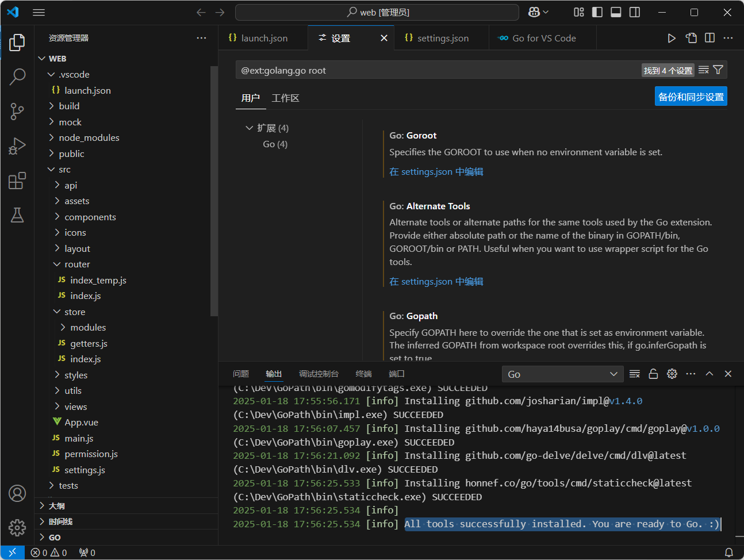Expand the 大纲 outline section
Image resolution: width=744 pixels, height=560 pixels.
click(x=126, y=506)
